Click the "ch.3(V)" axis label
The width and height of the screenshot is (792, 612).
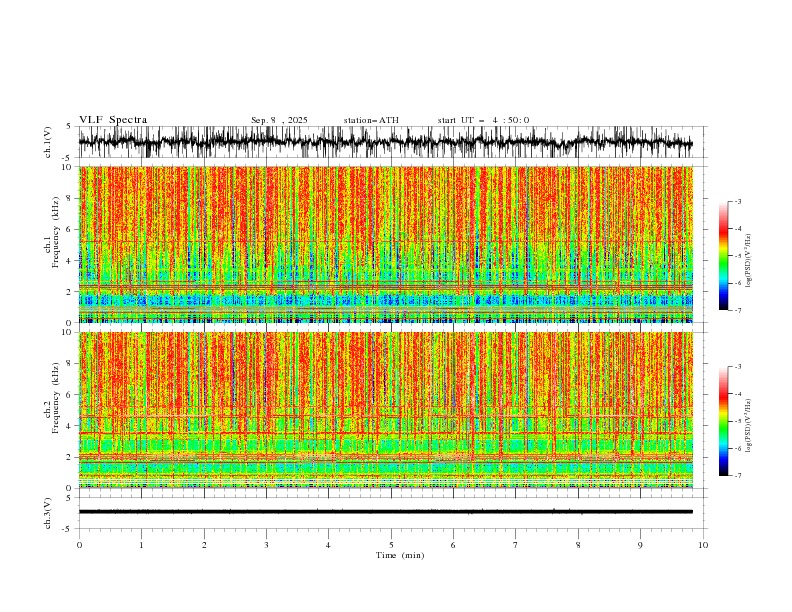coord(48,513)
